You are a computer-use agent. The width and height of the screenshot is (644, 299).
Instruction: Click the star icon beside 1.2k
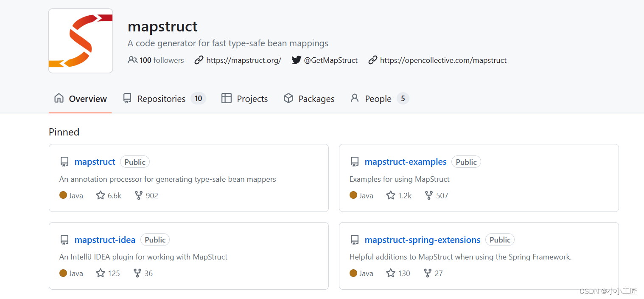click(x=391, y=195)
